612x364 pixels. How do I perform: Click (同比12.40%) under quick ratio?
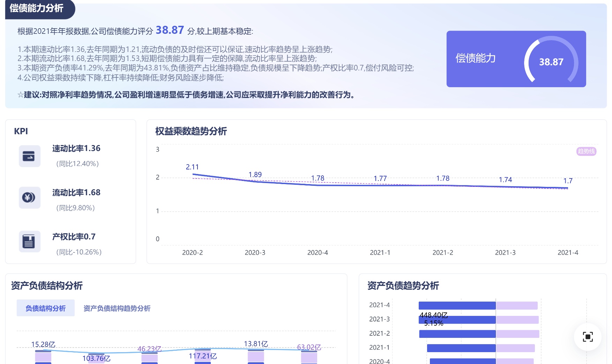[77, 164]
